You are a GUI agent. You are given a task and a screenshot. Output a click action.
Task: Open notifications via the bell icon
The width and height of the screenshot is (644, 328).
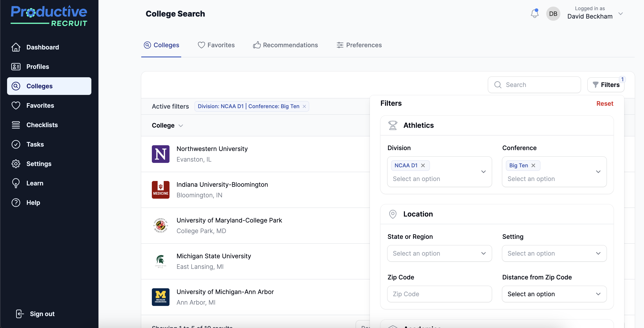click(x=535, y=13)
